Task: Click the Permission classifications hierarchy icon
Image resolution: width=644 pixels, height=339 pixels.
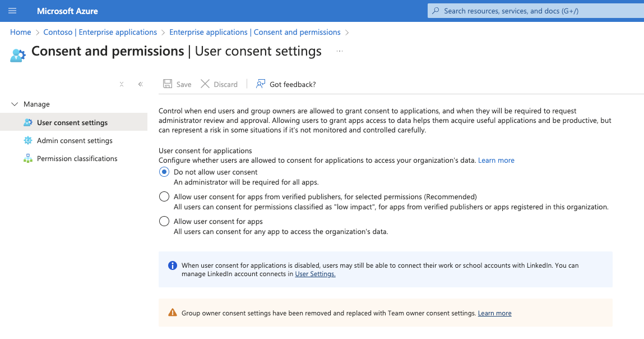Action: 28,158
